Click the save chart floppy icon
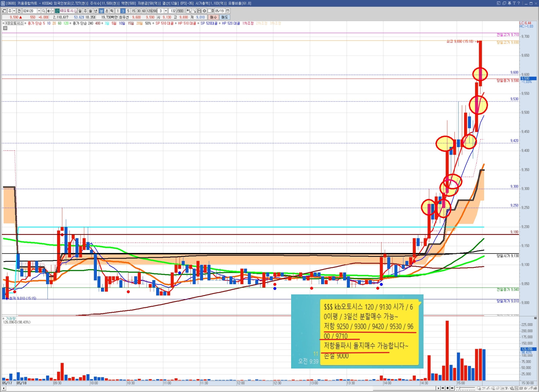 [x=199, y=11]
